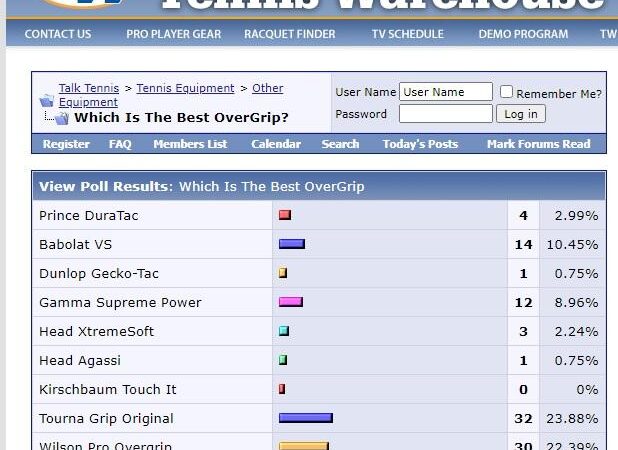Open the Members List page
The image size is (618, 450).
tap(190, 144)
